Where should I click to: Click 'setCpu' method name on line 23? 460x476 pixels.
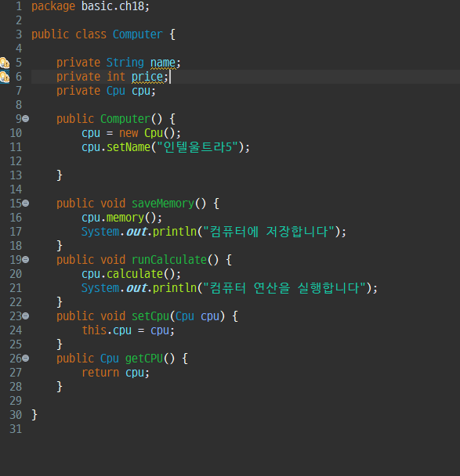pyautogui.click(x=150, y=316)
